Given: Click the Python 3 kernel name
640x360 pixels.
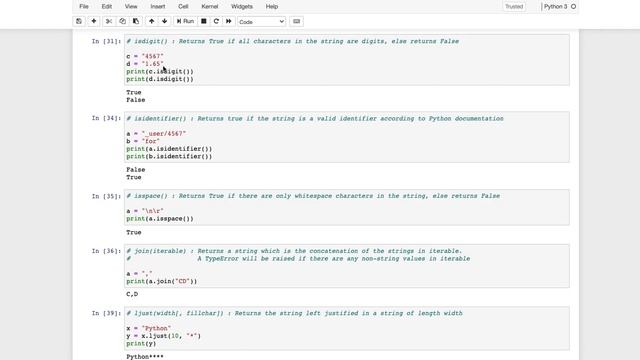Looking at the screenshot, I should (556, 7).
